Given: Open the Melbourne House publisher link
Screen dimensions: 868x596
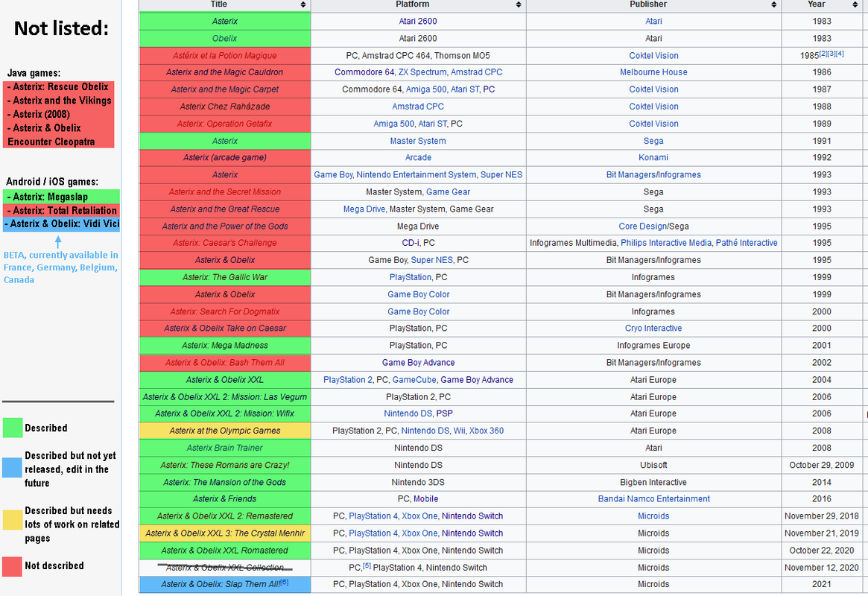Looking at the screenshot, I should (x=653, y=72).
